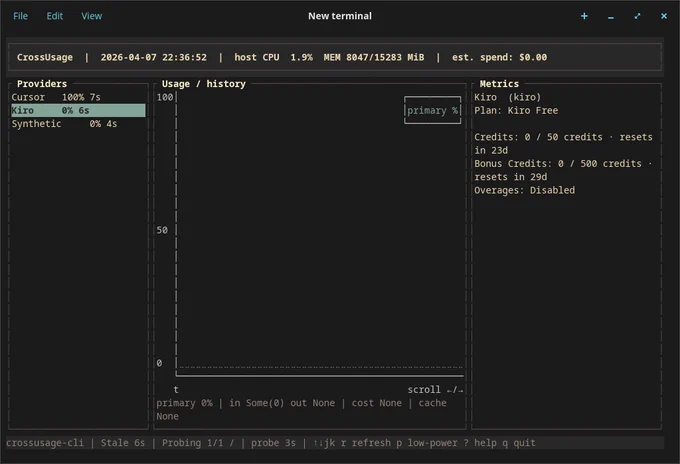680x464 pixels.
Task: Click the cost None text
Action: [376, 403]
